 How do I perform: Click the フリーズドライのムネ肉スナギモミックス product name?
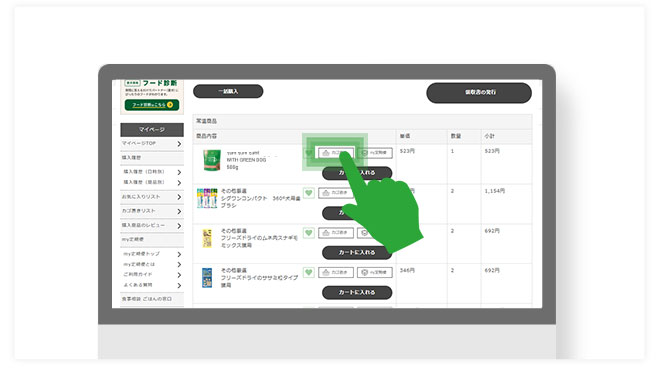point(259,241)
